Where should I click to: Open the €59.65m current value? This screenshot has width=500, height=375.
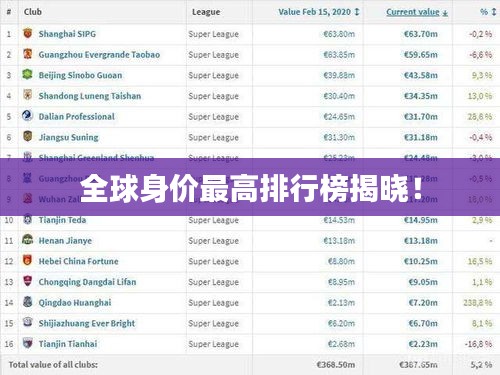(x=421, y=55)
